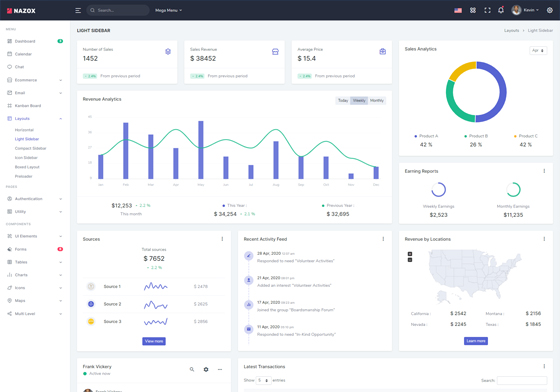Image resolution: width=560 pixels, height=392 pixels.
Task: Click Kevin's profile avatar
Action: pyautogui.click(x=516, y=10)
